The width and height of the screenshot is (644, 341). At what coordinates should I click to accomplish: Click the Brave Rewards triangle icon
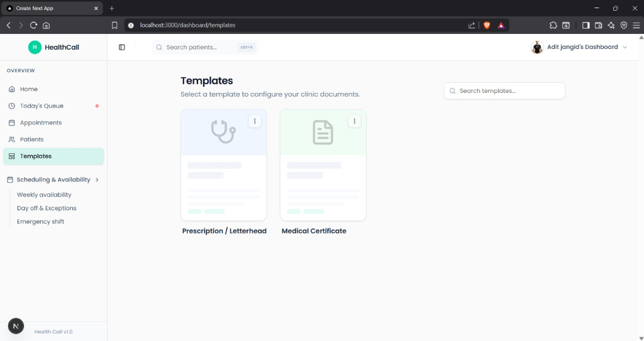501,25
